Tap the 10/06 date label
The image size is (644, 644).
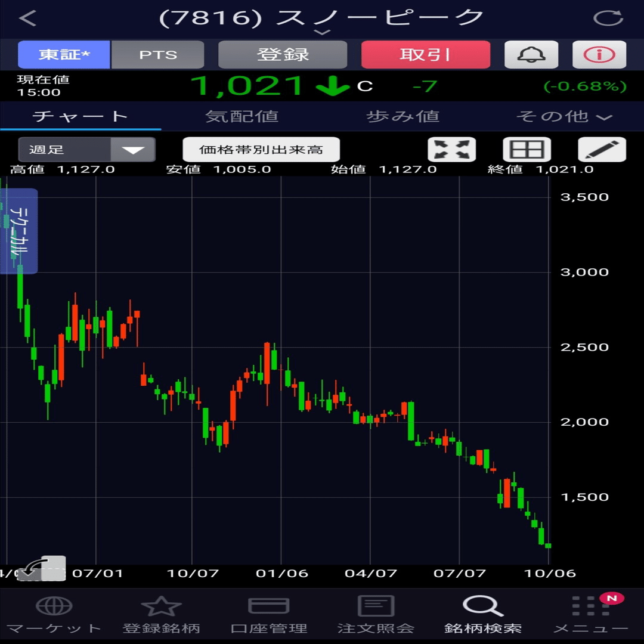[550, 574]
